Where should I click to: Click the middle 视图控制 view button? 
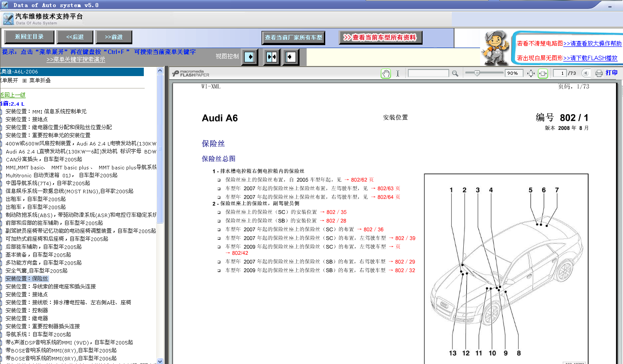point(272,57)
